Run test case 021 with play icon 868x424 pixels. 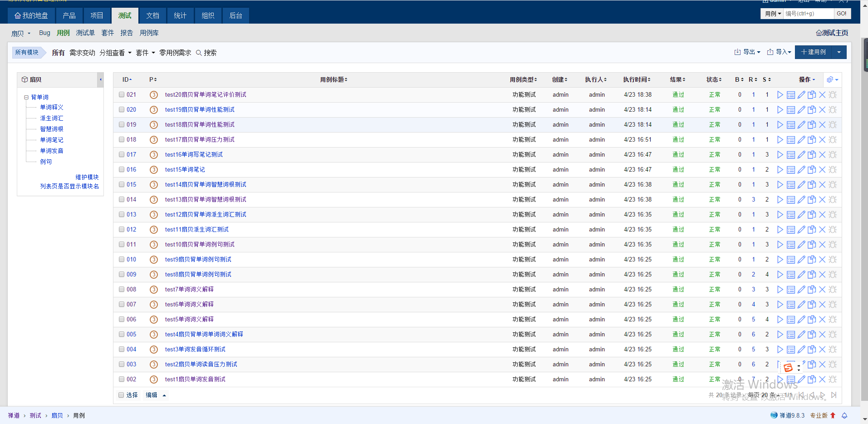(x=780, y=95)
